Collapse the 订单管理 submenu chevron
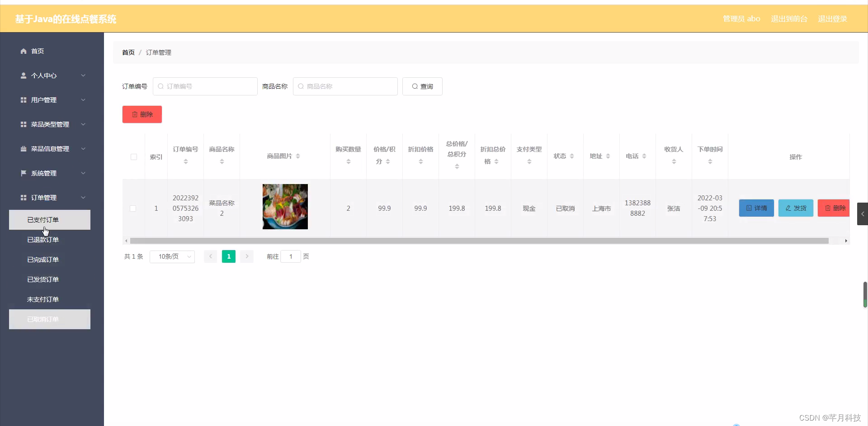This screenshot has height=426, width=868. point(83,198)
